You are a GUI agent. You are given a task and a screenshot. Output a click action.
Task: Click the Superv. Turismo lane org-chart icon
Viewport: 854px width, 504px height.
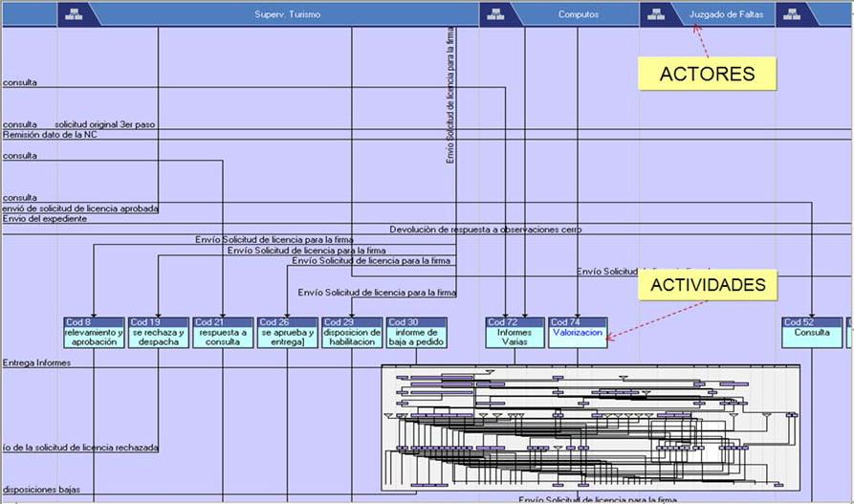pos(77,14)
